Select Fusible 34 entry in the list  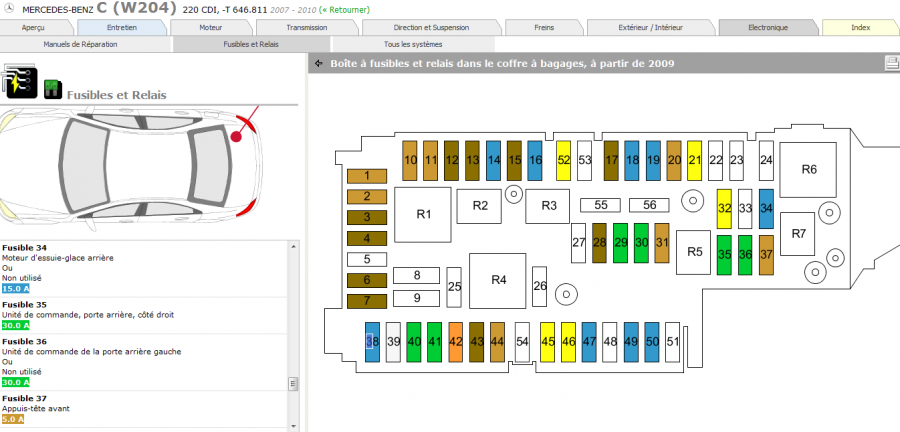tap(145, 268)
